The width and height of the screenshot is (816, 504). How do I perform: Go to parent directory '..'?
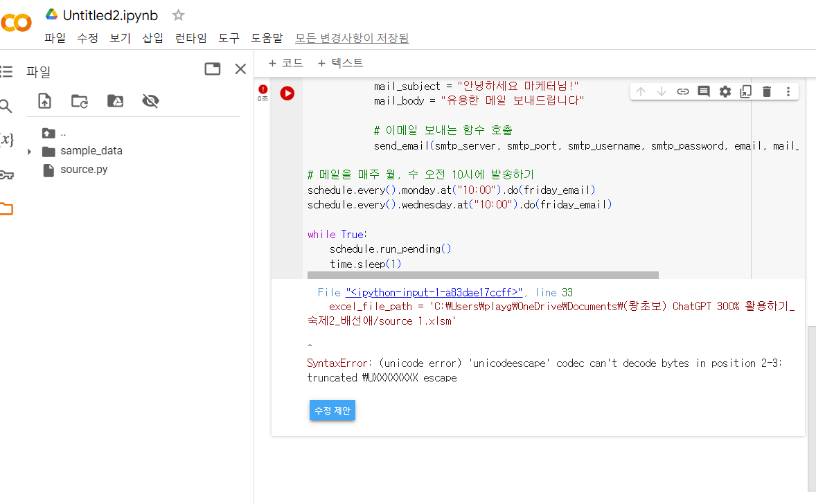click(x=54, y=133)
